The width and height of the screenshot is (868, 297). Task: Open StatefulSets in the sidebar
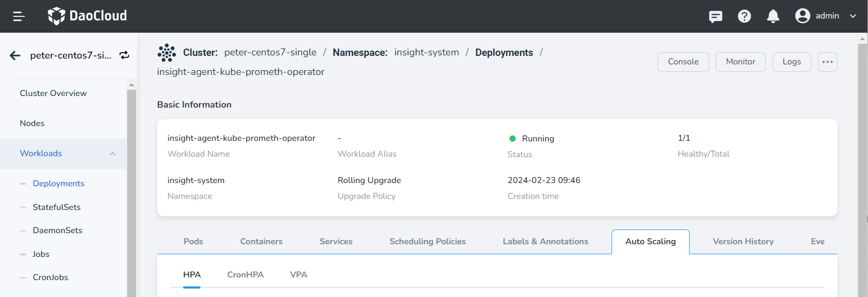56,207
